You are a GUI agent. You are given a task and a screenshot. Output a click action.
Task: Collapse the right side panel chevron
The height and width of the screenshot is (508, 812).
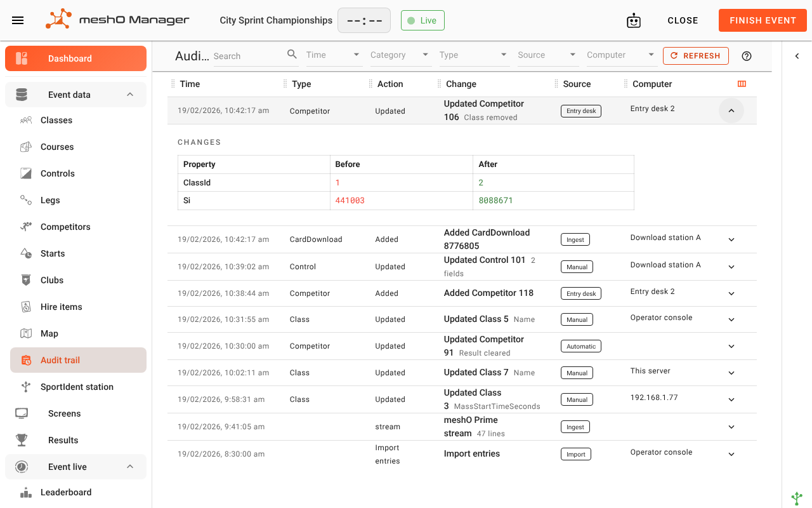797,56
